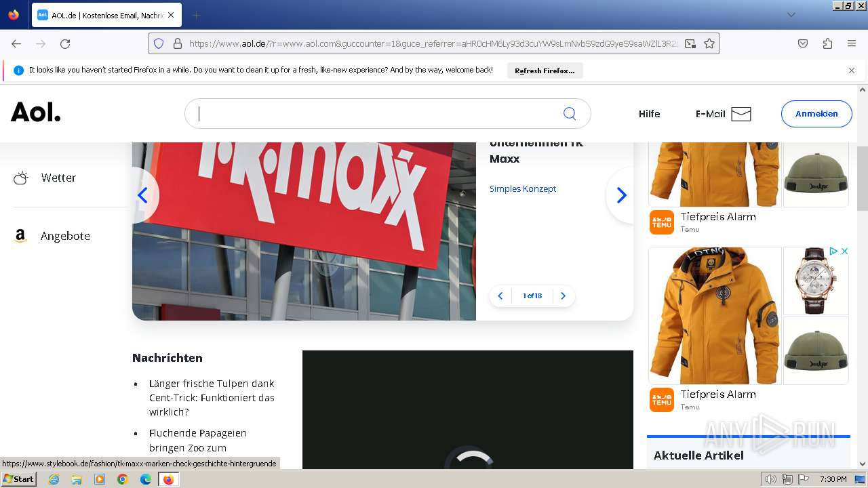Click the network tray icon
868x488 pixels.
[787, 479]
